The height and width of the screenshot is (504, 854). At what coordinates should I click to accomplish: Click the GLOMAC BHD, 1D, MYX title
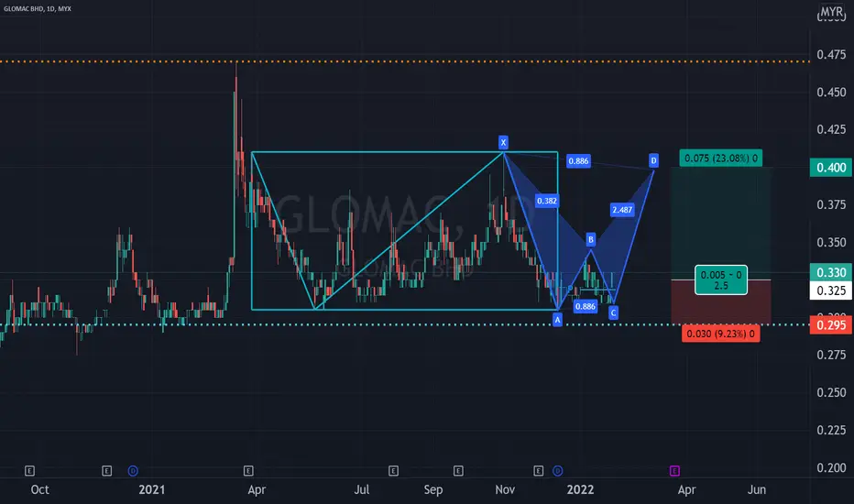[x=37, y=9]
